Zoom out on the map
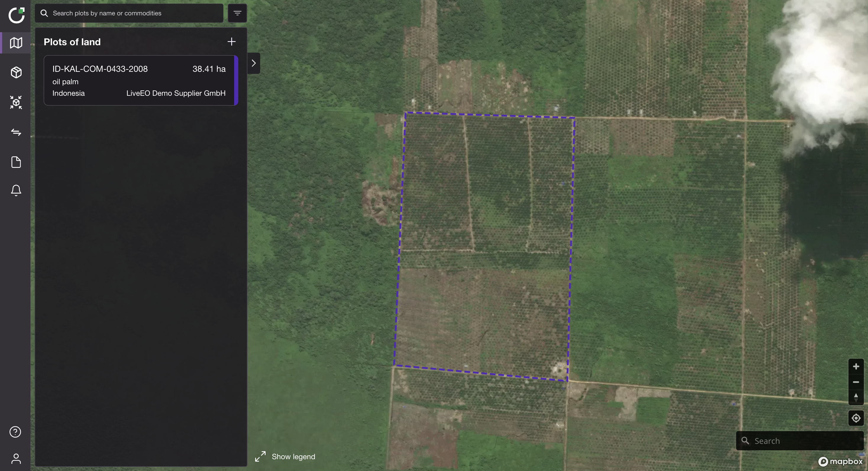The image size is (868, 471). point(856,382)
